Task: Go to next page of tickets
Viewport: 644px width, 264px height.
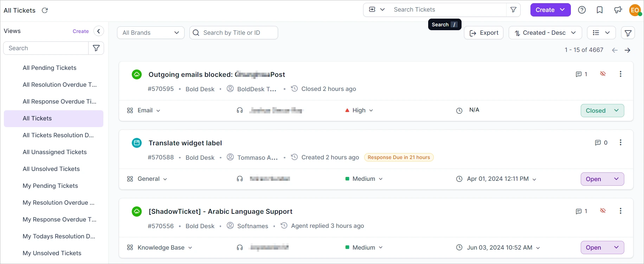Action: pyautogui.click(x=627, y=50)
